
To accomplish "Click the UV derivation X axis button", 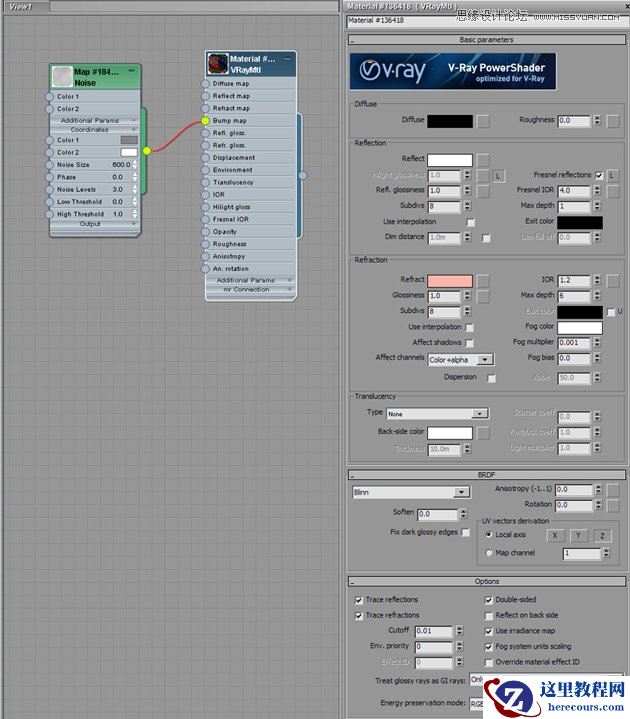I will click(x=555, y=536).
